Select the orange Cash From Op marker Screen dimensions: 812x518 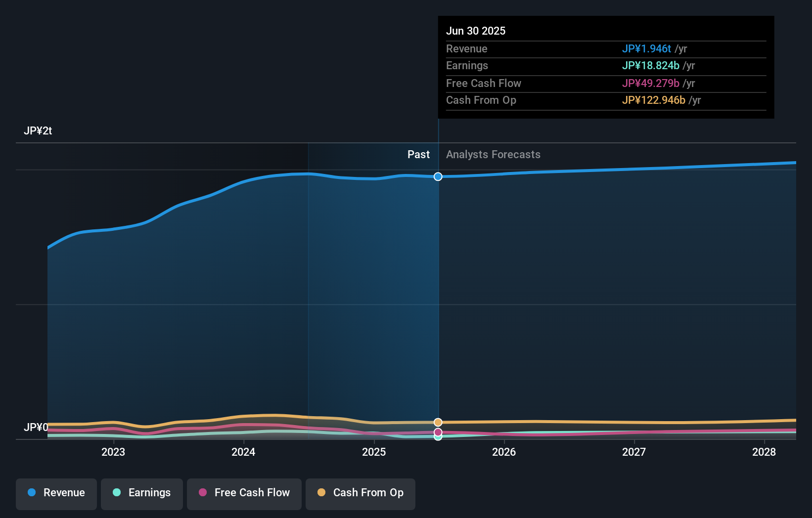(x=438, y=422)
